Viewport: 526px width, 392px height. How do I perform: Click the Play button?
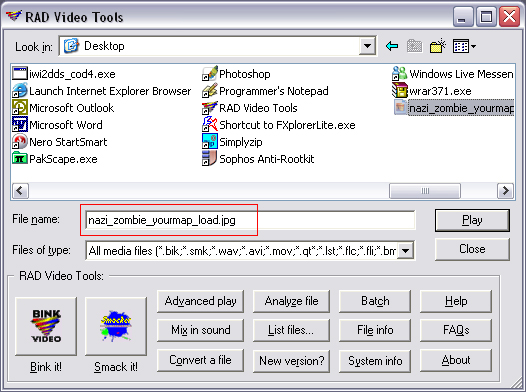point(472,220)
